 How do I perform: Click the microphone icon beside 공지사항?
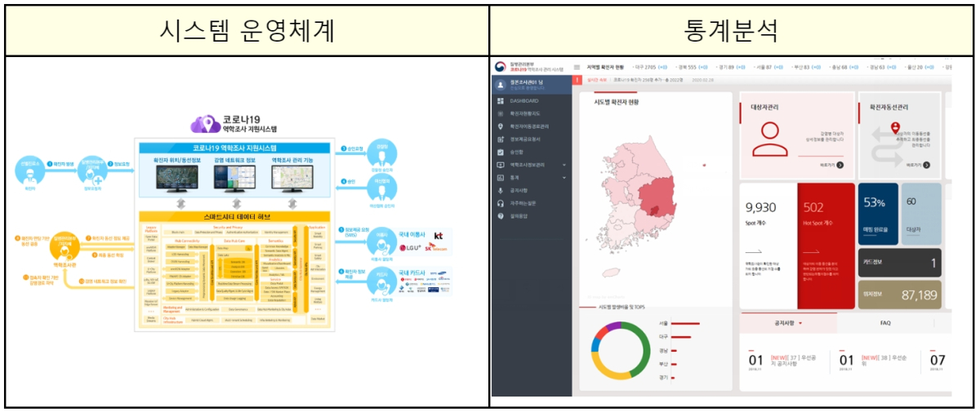(501, 189)
